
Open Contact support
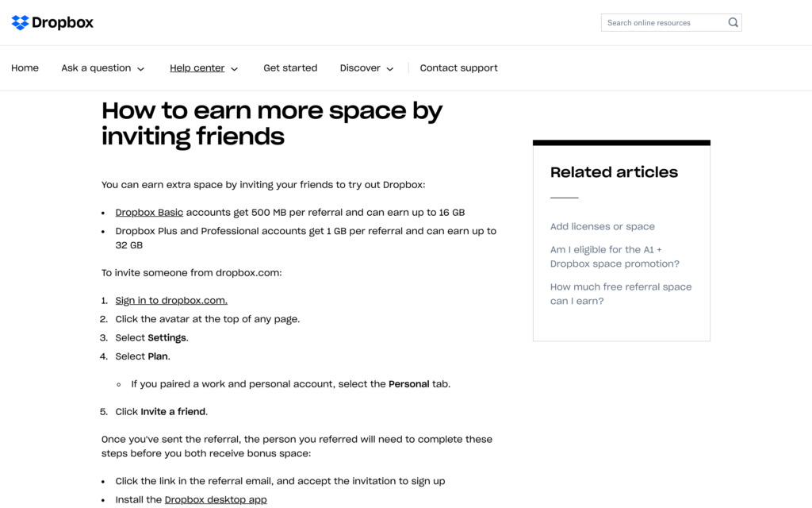tap(459, 68)
